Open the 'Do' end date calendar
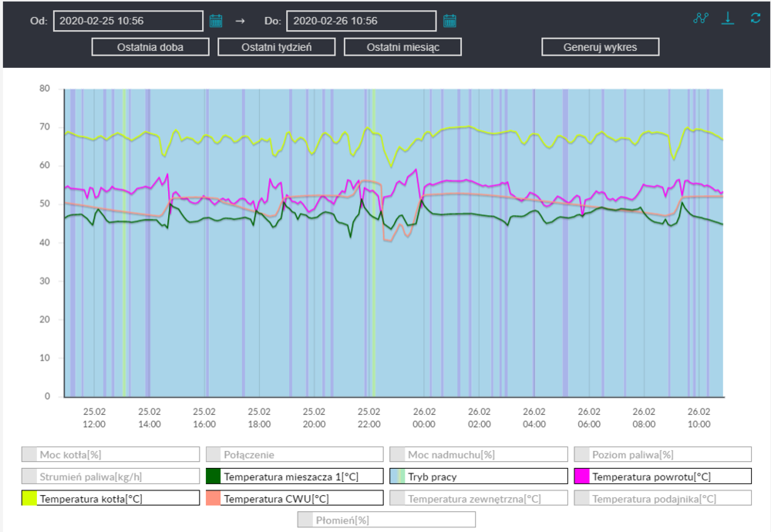This screenshot has height=532, width=771. point(449,21)
